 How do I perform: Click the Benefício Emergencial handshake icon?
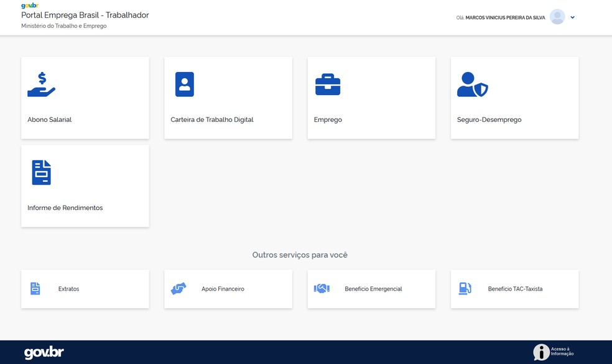pyautogui.click(x=322, y=289)
